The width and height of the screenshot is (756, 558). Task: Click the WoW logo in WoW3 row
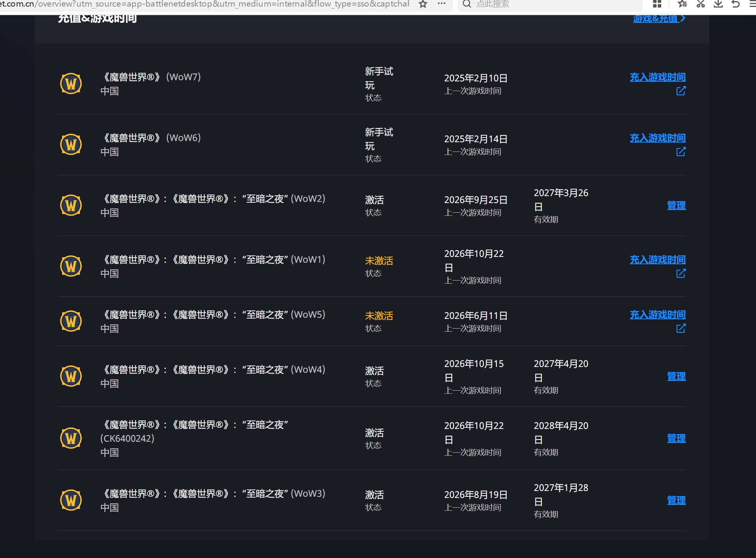click(x=71, y=500)
